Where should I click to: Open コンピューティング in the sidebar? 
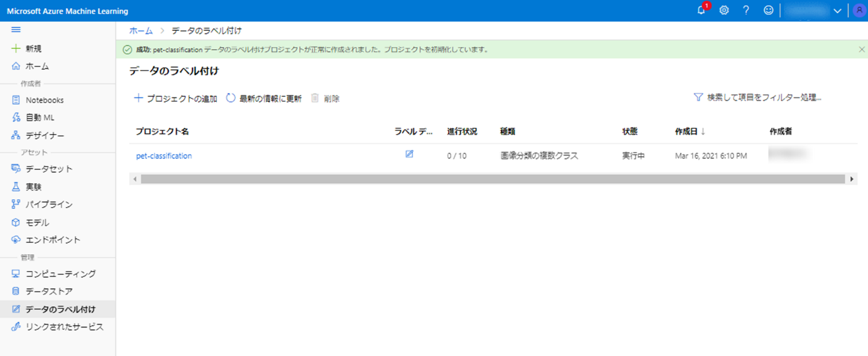[x=54, y=274]
